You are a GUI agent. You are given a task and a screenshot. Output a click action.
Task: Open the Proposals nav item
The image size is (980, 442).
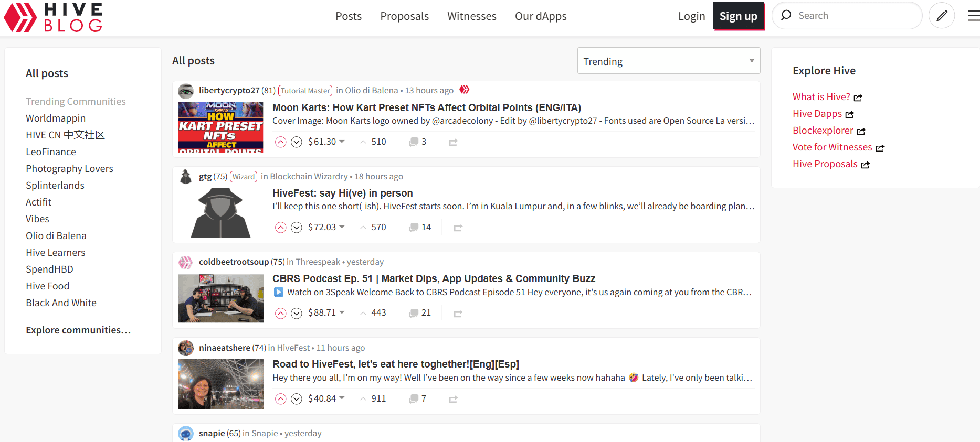click(x=404, y=16)
